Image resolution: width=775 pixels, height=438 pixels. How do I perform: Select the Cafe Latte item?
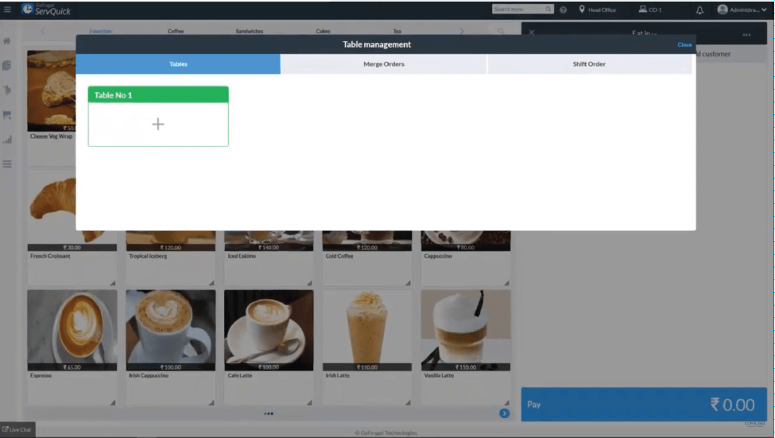point(269,347)
